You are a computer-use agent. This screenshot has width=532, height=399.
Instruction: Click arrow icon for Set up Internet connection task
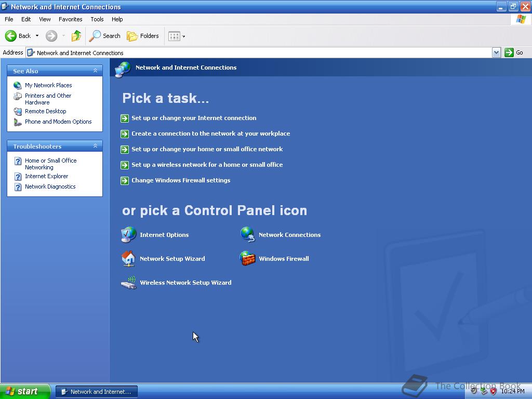pyautogui.click(x=125, y=118)
